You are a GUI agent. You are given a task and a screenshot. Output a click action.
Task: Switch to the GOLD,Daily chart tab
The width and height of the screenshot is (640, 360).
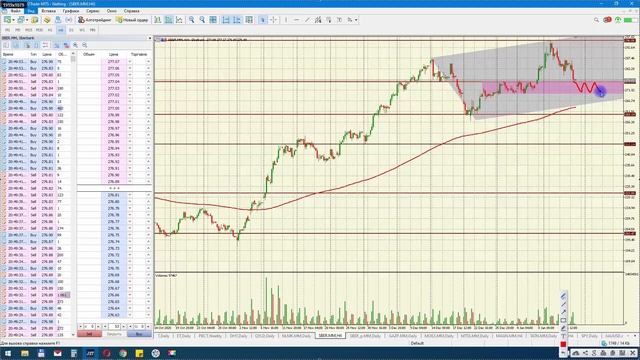[264, 336]
